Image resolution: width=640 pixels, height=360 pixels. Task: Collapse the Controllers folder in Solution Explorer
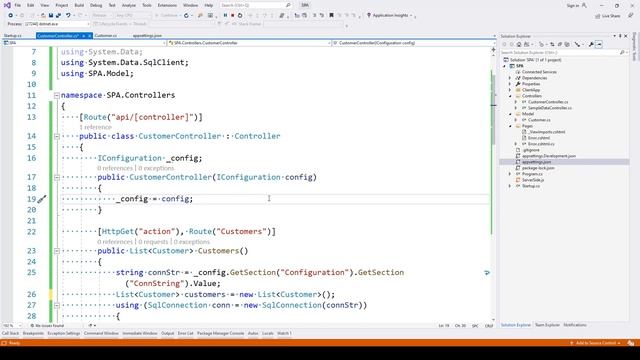[510, 96]
